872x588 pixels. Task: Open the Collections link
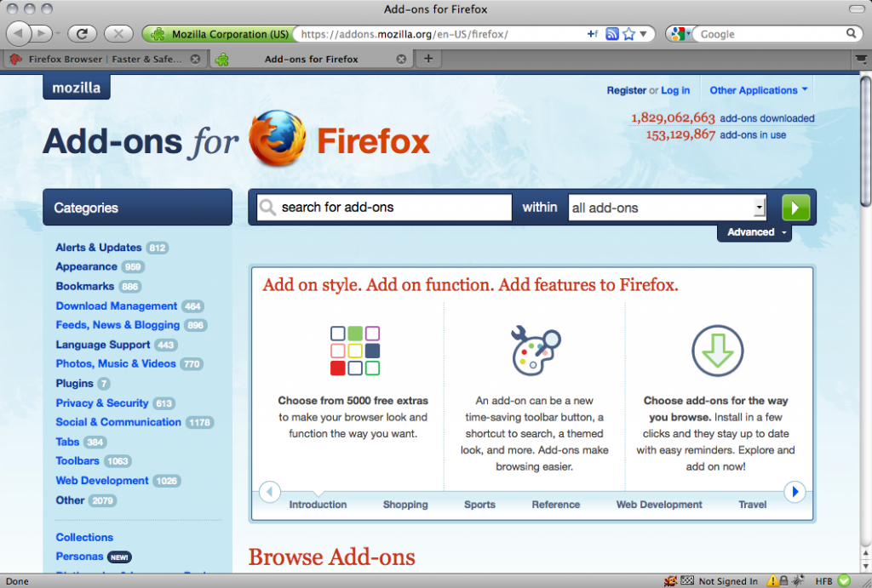point(84,537)
